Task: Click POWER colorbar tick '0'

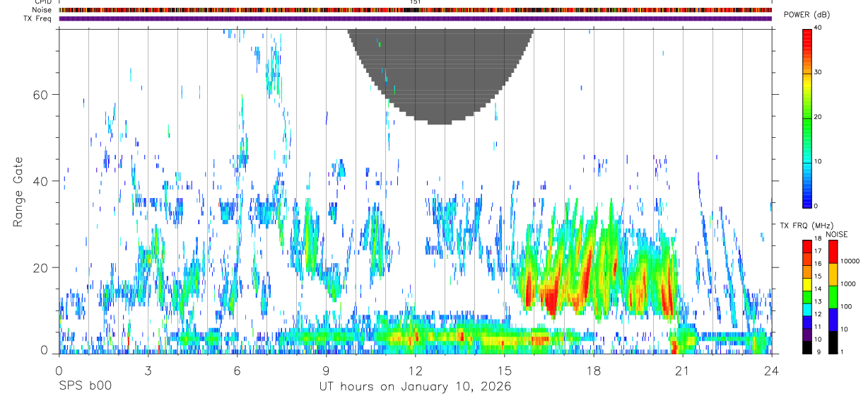Action: pyautogui.click(x=817, y=206)
